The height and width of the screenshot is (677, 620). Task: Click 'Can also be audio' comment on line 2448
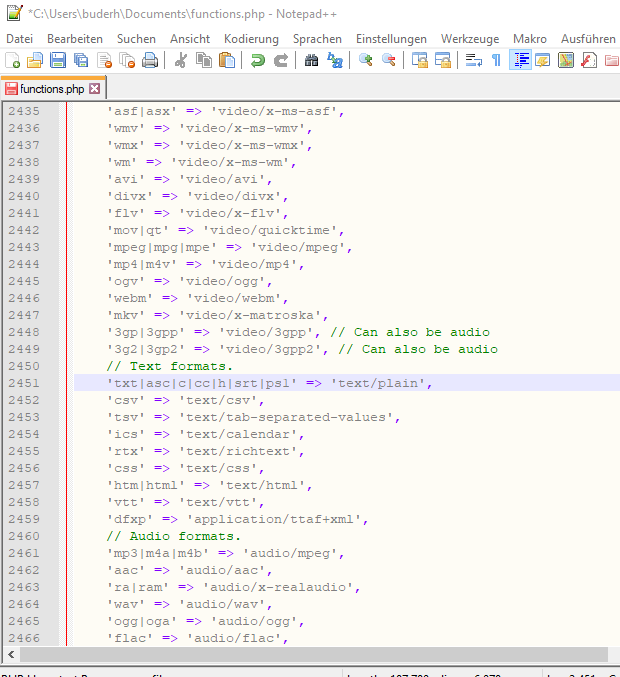click(410, 332)
